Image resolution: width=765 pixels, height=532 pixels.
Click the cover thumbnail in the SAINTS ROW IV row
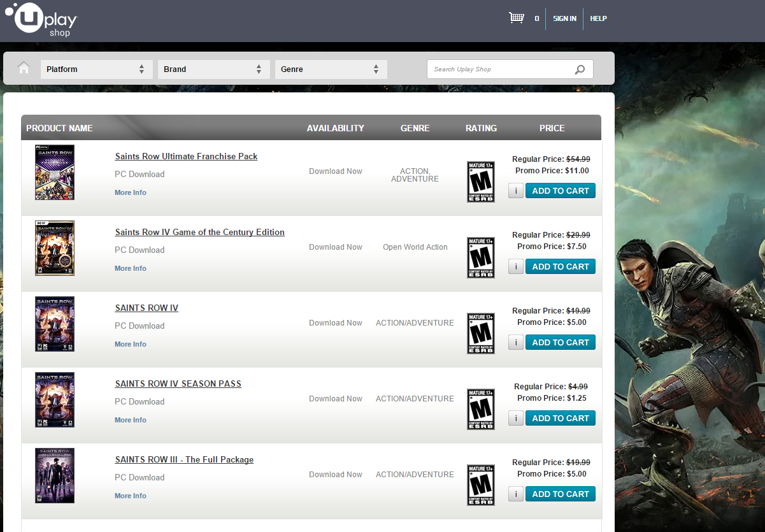point(55,324)
